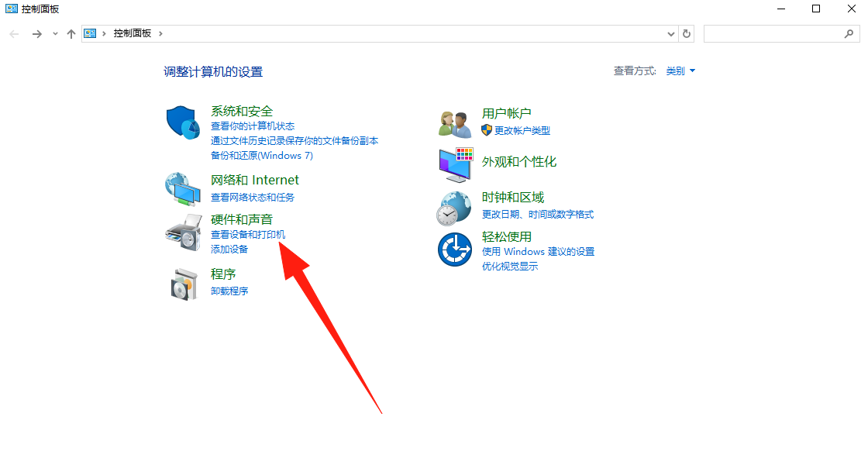Open the System and Security shield icon
Image resolution: width=868 pixels, height=451 pixels.
pyautogui.click(x=183, y=122)
